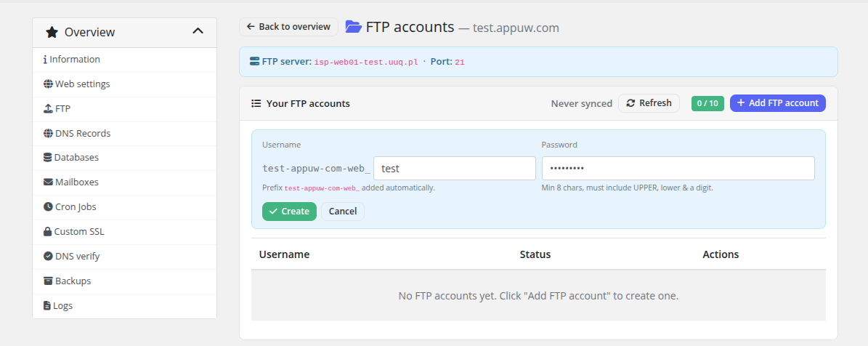
Task: Refresh the FTP accounts list
Action: (x=649, y=103)
